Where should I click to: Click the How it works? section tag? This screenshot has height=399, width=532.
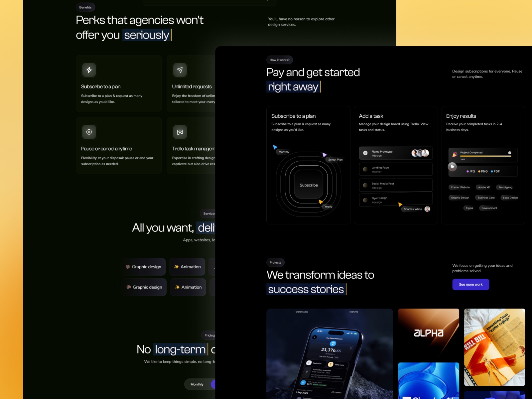279,60
